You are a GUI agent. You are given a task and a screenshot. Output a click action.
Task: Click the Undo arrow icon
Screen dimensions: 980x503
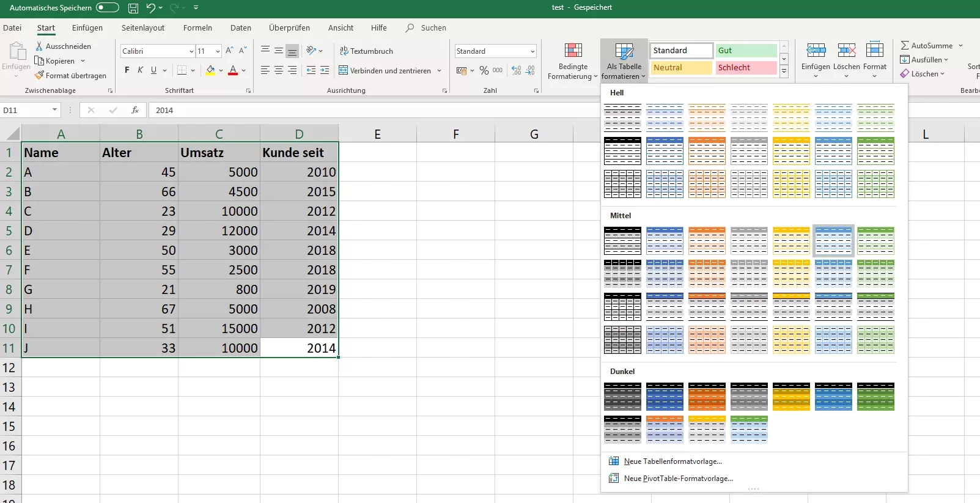(150, 8)
